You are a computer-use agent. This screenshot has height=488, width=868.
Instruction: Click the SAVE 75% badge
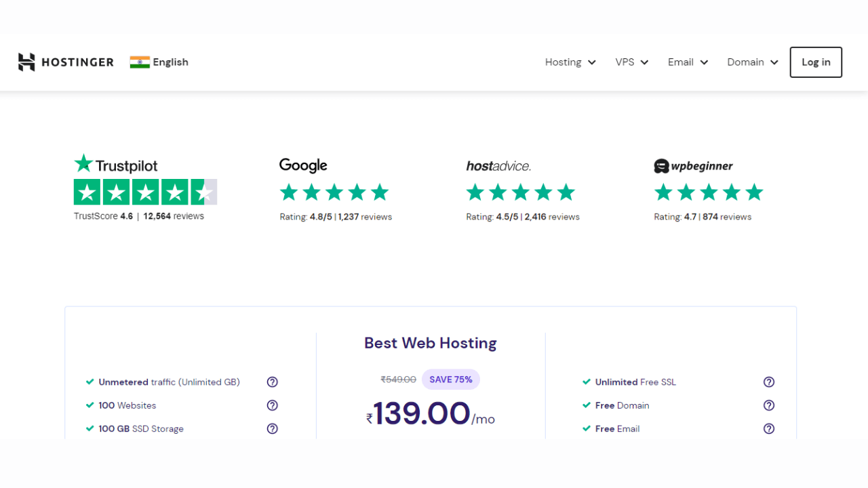[451, 380]
